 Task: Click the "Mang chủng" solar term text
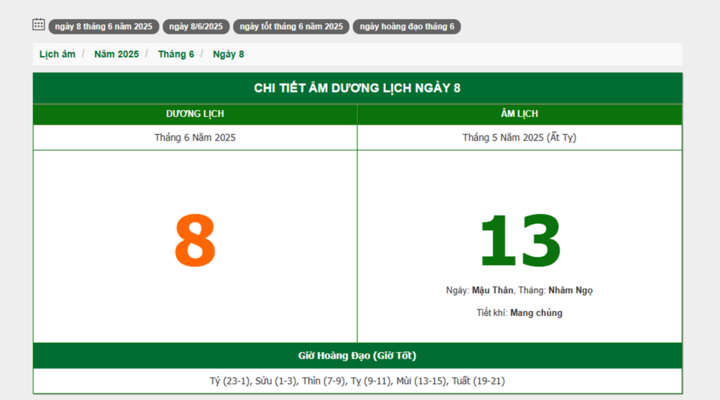click(x=536, y=313)
